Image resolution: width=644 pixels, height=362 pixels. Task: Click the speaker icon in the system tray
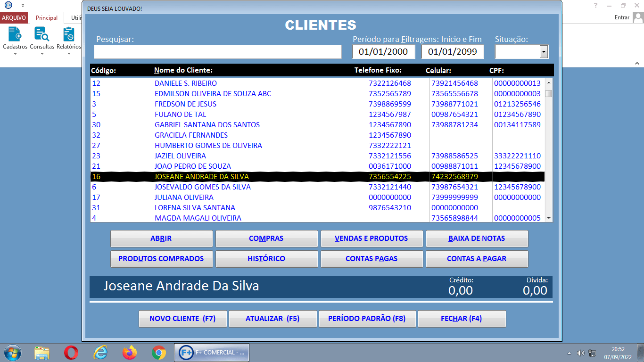pyautogui.click(x=581, y=352)
